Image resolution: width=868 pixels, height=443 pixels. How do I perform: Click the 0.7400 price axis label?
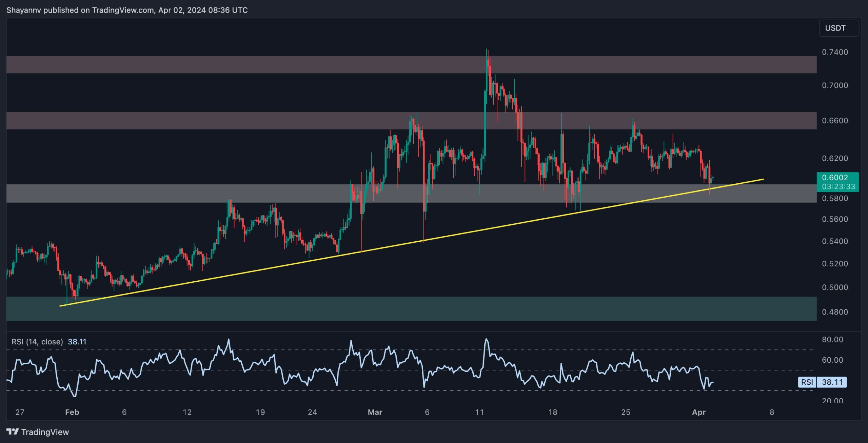click(x=835, y=52)
